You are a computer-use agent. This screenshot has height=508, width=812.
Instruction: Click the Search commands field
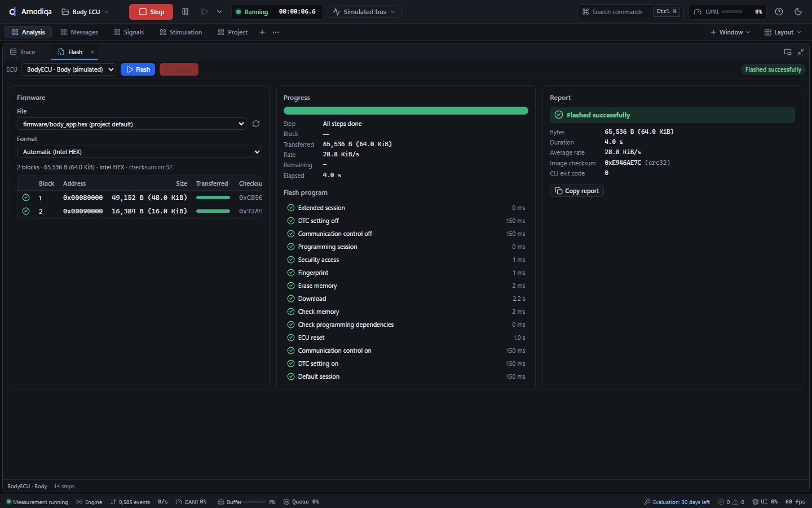(x=630, y=12)
